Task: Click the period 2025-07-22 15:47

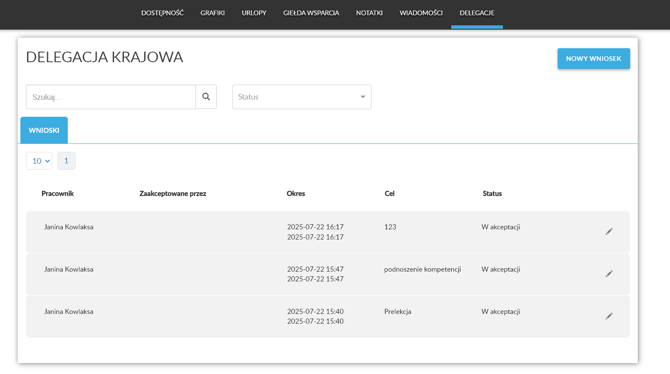Action: [315, 274]
